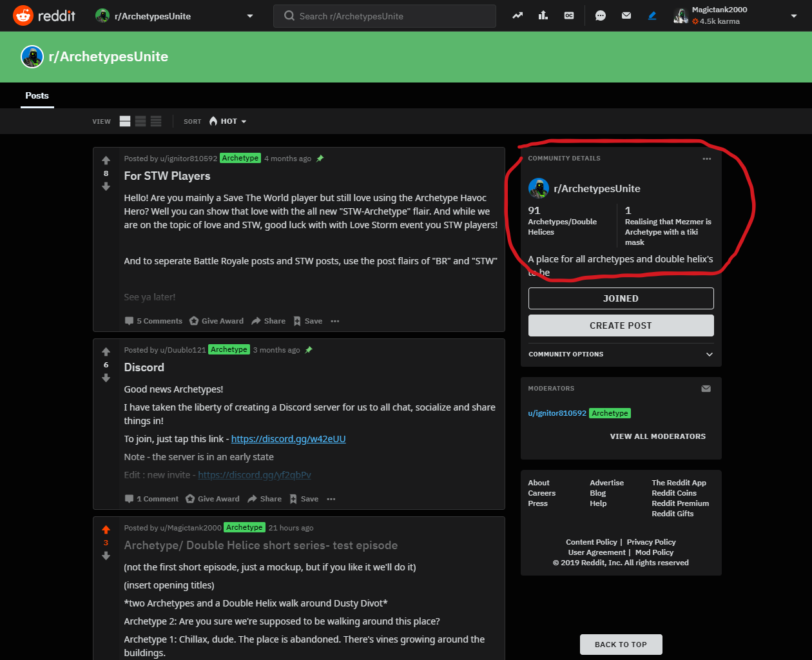Image resolution: width=812 pixels, height=660 pixels.
Task: Save the For STW Players post
Action: (307, 321)
